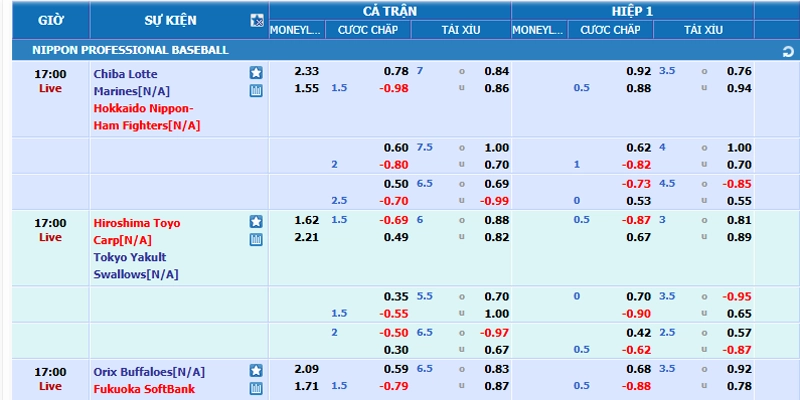Image resolution: width=800 pixels, height=400 pixels.
Task: Open statistics chart icon for Chiba Lotte match
Action: pyautogui.click(x=256, y=91)
